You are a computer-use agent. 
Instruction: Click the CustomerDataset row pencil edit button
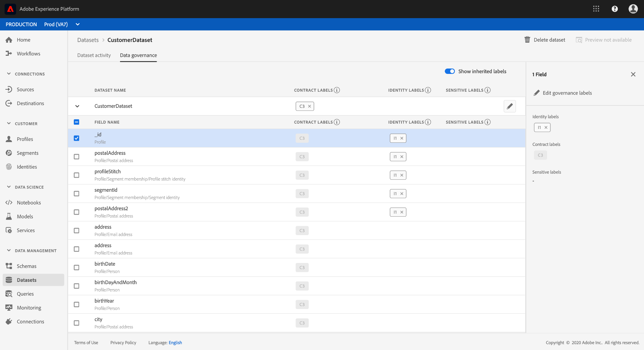click(509, 106)
